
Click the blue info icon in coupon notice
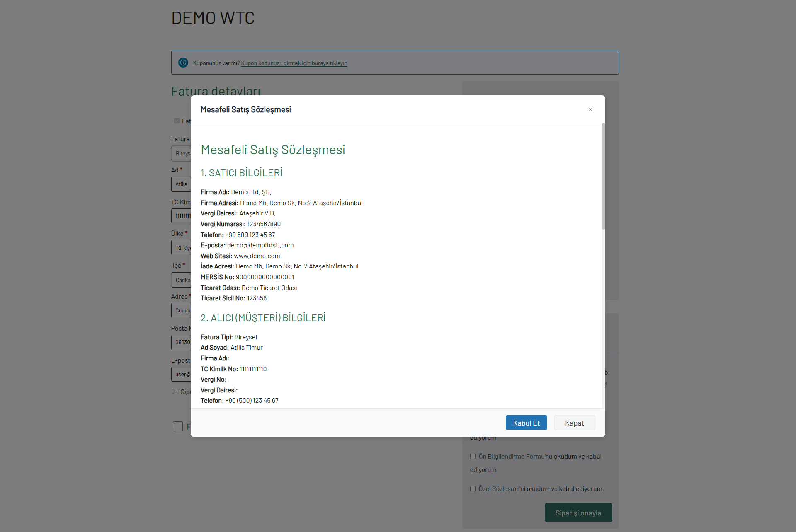click(x=183, y=63)
